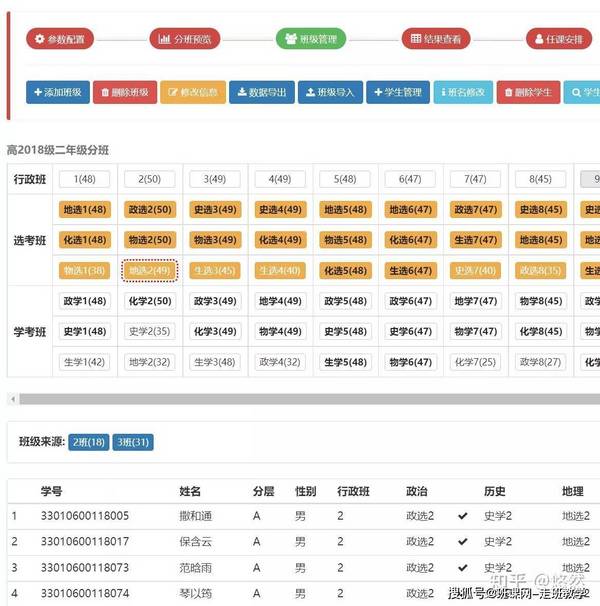This screenshot has height=606, width=600.
Task: Open study class 史学2(35)
Action: pos(150,331)
